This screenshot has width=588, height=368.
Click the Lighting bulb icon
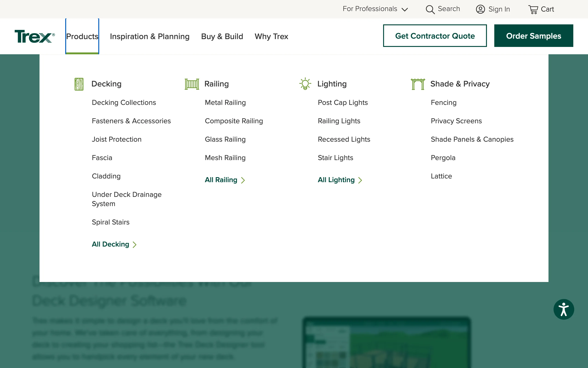point(305,84)
